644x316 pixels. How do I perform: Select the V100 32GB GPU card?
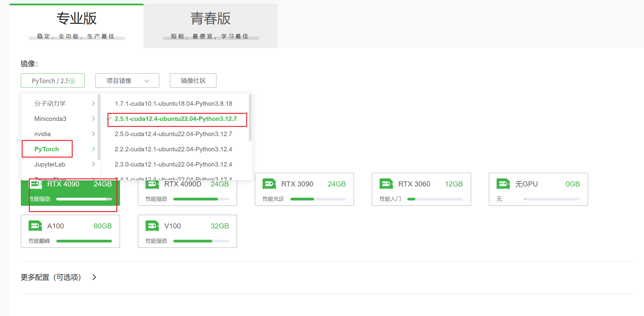click(x=187, y=231)
